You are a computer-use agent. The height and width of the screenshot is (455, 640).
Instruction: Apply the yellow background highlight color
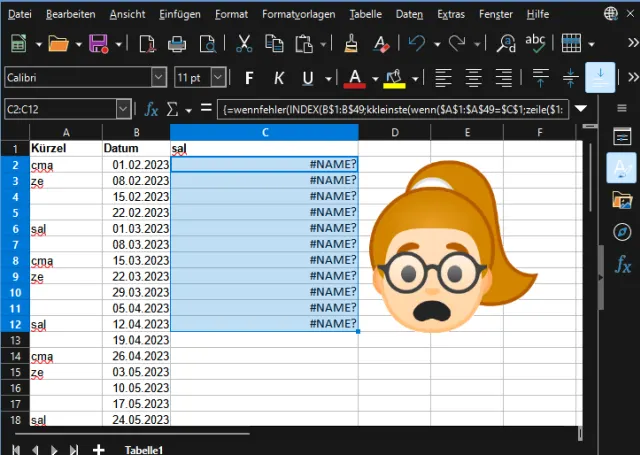(x=394, y=78)
